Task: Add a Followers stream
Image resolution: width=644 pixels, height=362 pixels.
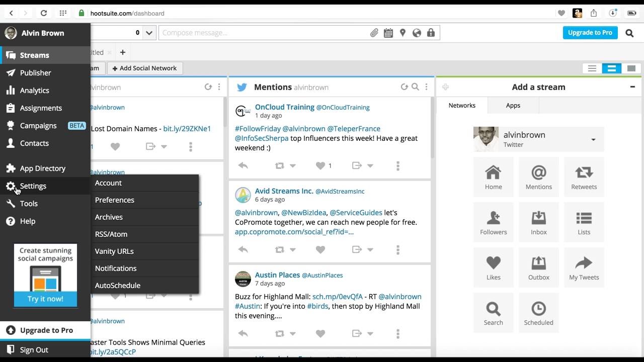Action: tap(494, 222)
